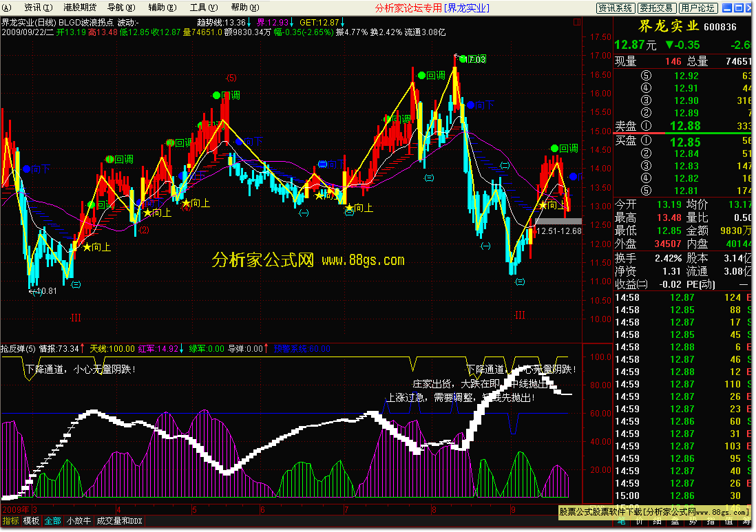Restore the inner window with blue restore icon

[x=738, y=8]
